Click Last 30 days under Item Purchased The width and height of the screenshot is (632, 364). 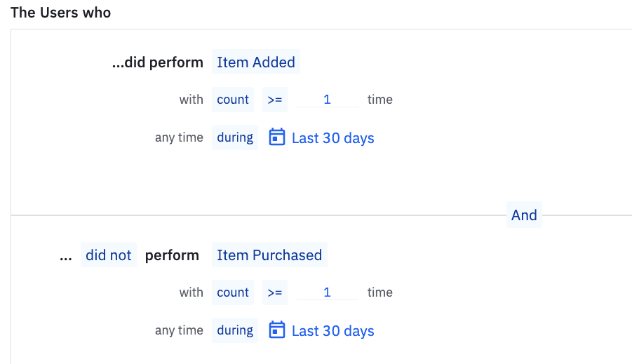click(332, 331)
